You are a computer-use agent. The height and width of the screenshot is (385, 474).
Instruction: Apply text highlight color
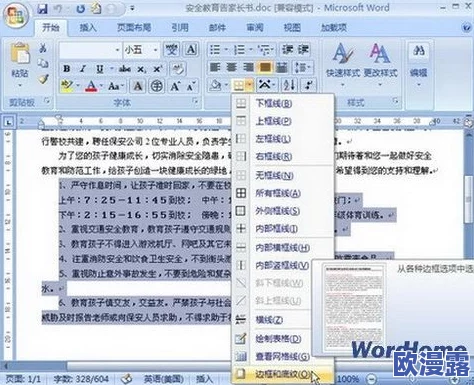coord(67,86)
